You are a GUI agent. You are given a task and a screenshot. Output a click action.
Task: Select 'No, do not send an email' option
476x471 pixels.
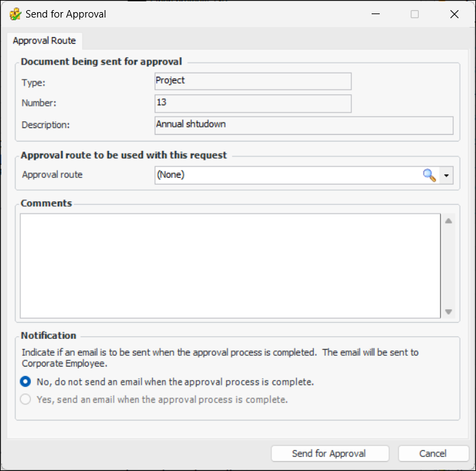(26, 381)
